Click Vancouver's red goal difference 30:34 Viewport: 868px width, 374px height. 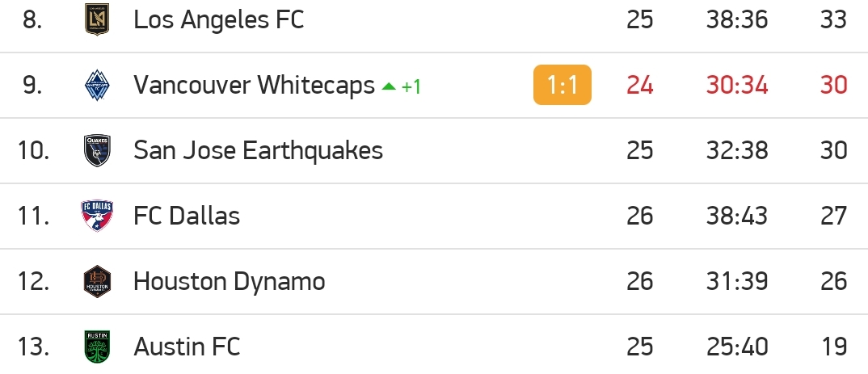tap(737, 85)
